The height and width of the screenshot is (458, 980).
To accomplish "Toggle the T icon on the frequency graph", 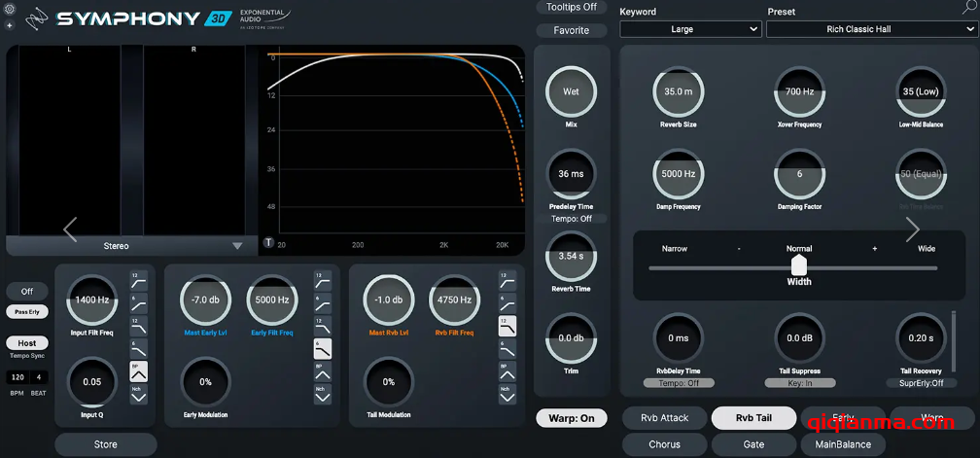I will (268, 242).
